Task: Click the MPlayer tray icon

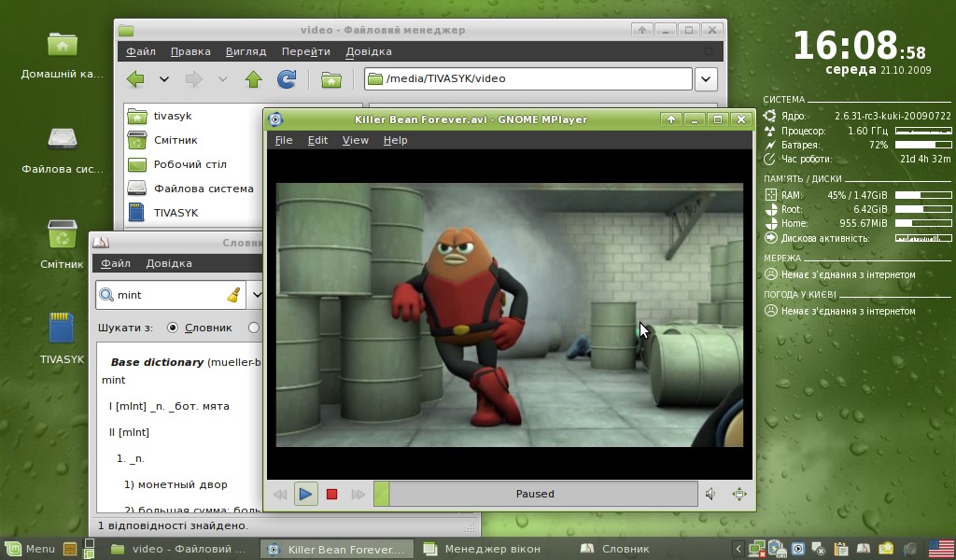Action: (x=798, y=549)
